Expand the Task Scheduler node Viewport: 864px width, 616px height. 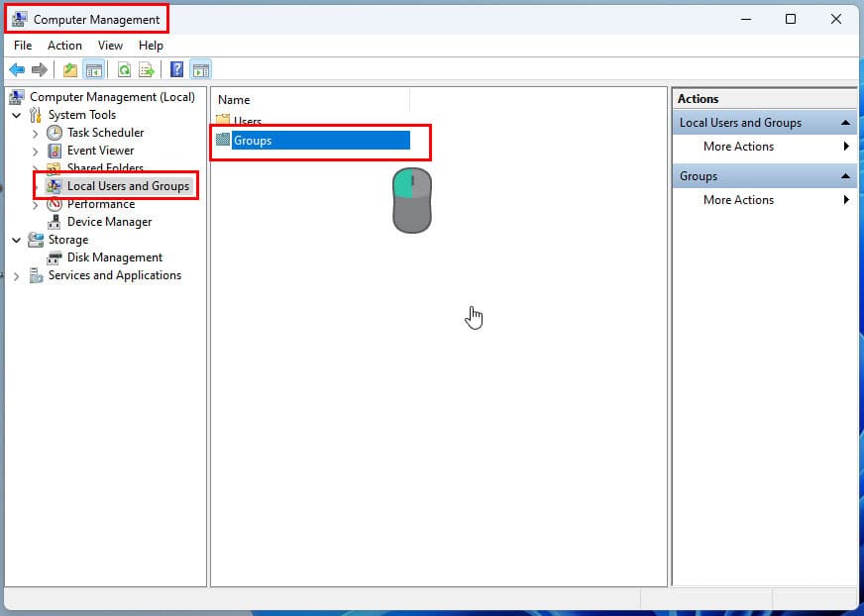36,134
